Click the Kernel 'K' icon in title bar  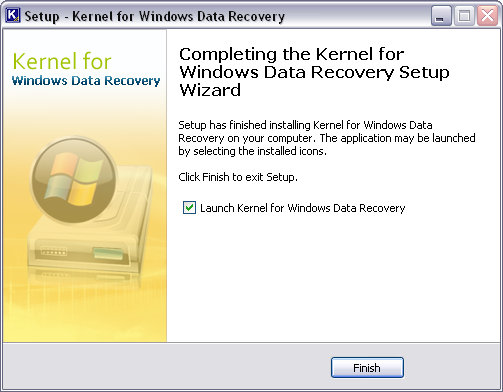pos(13,15)
